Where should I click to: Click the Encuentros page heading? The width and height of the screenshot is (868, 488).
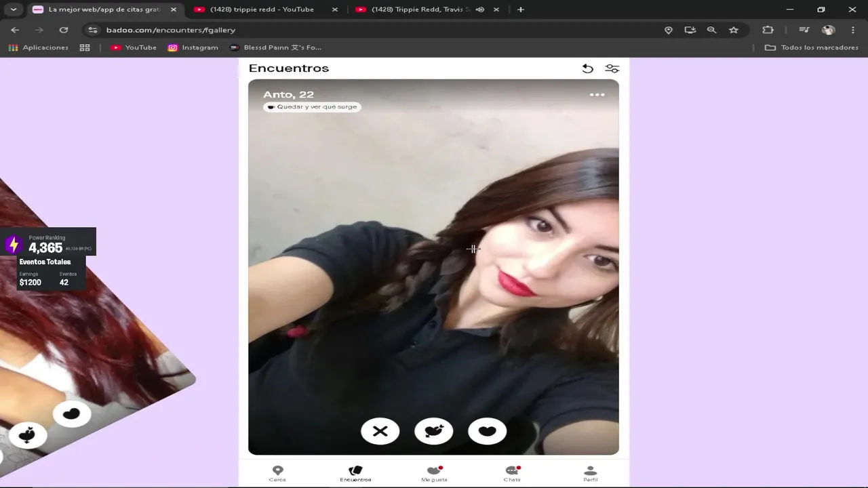pos(289,68)
